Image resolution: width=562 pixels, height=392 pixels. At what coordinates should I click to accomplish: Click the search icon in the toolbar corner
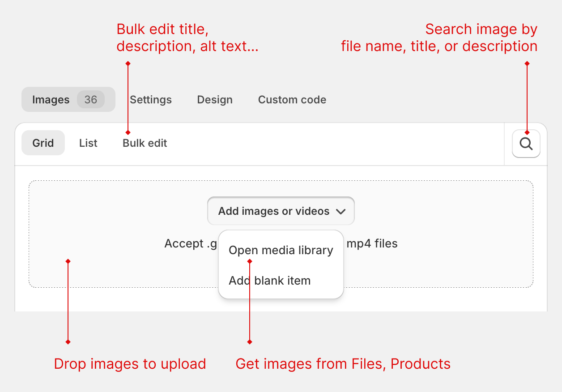(x=526, y=143)
